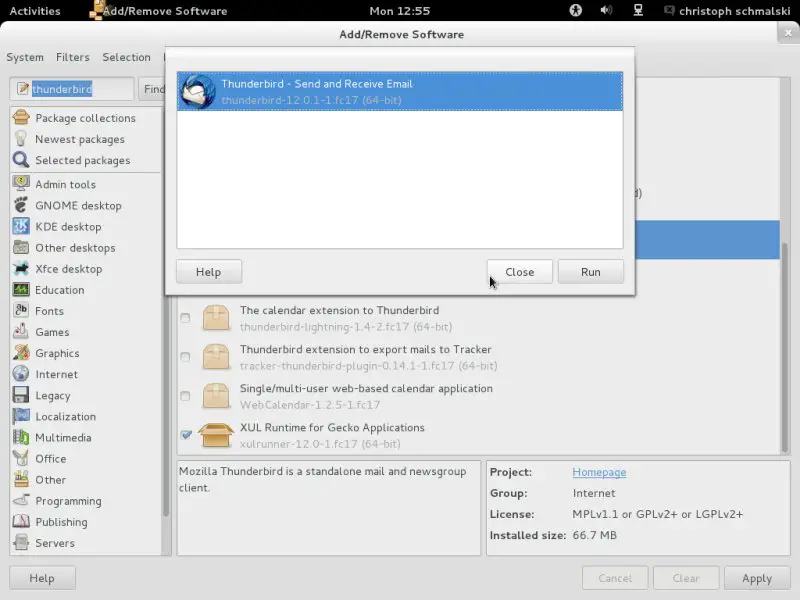Screen dimensions: 800x600
Task: Select the GNOME desktop footprint icon
Action: pyautogui.click(x=21, y=205)
